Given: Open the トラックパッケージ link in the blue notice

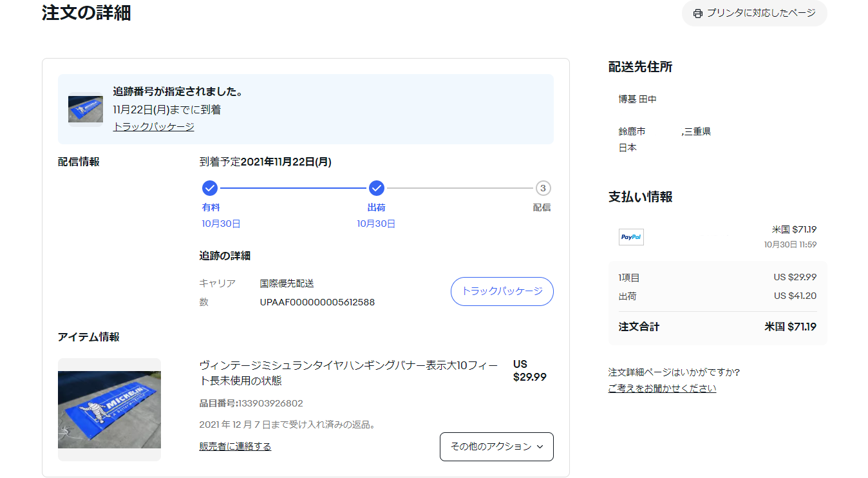Looking at the screenshot, I should click(153, 127).
